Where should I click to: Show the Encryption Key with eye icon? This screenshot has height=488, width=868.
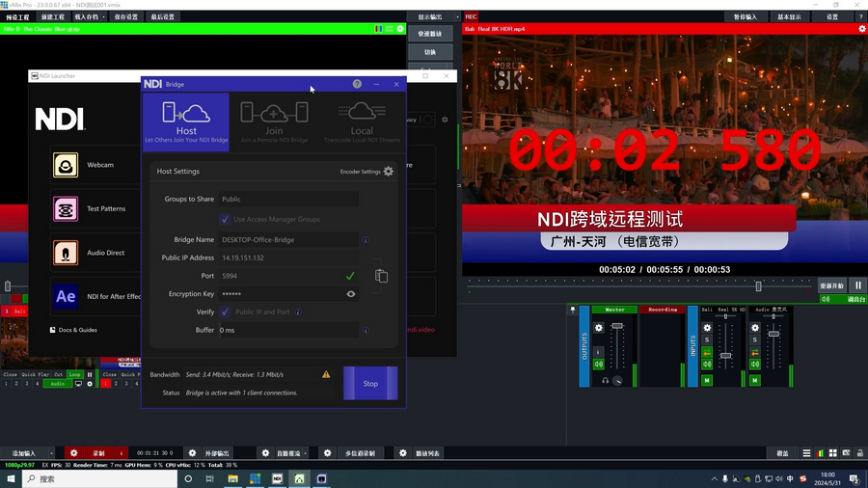351,294
